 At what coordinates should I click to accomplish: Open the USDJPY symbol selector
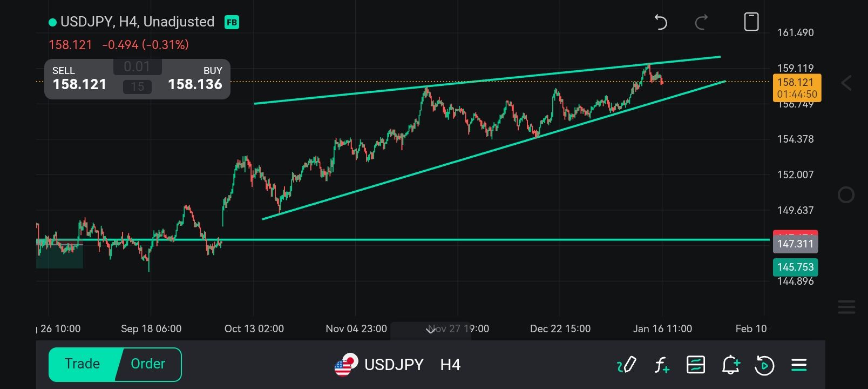394,365
